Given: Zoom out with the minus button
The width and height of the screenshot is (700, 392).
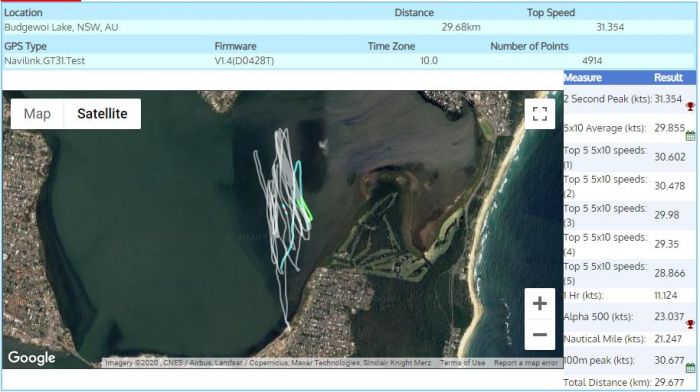Looking at the screenshot, I should (540, 334).
